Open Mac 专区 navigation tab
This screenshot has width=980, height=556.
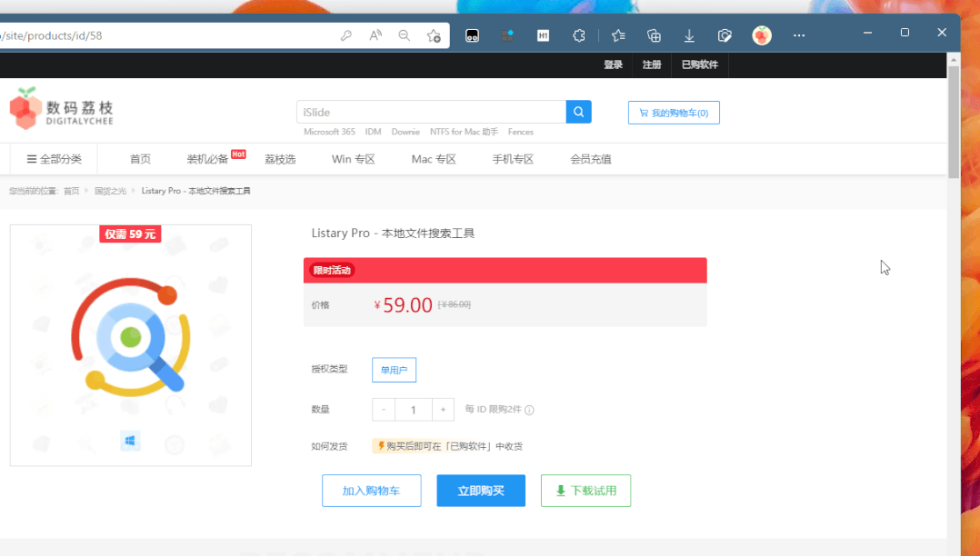[434, 159]
